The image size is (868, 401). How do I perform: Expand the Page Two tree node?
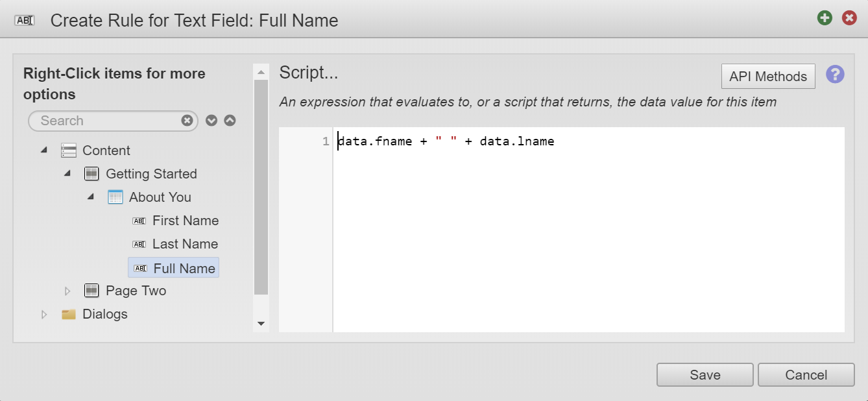pyautogui.click(x=67, y=291)
